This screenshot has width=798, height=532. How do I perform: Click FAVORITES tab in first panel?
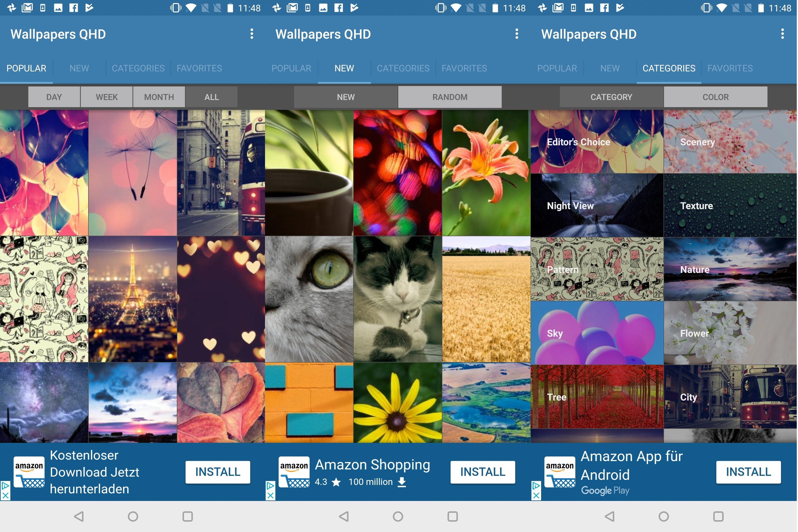(x=199, y=68)
